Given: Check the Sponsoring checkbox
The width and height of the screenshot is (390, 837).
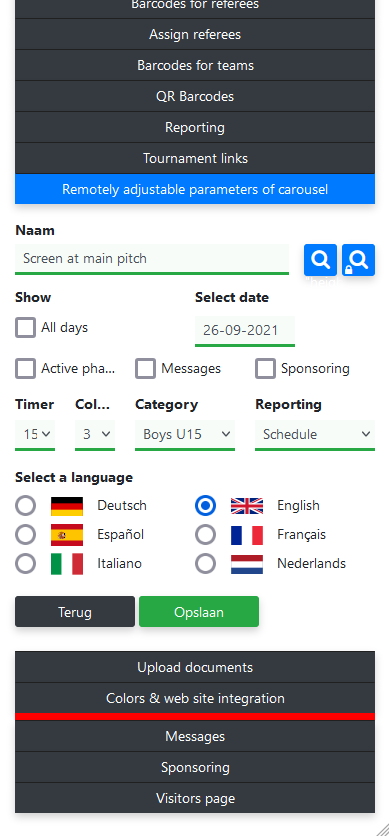Looking at the screenshot, I should (265, 368).
